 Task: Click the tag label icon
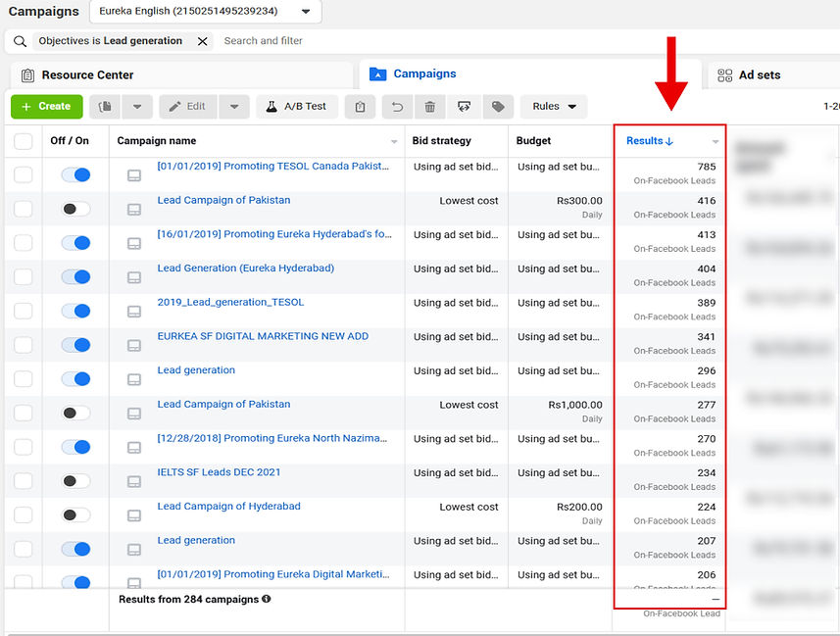[498, 107]
